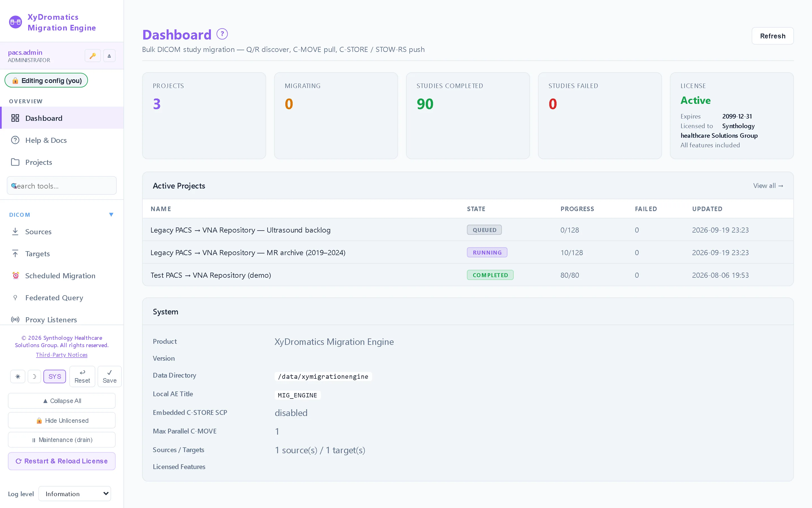Click the Refresh button
This screenshot has width=812, height=508.
[x=773, y=36]
